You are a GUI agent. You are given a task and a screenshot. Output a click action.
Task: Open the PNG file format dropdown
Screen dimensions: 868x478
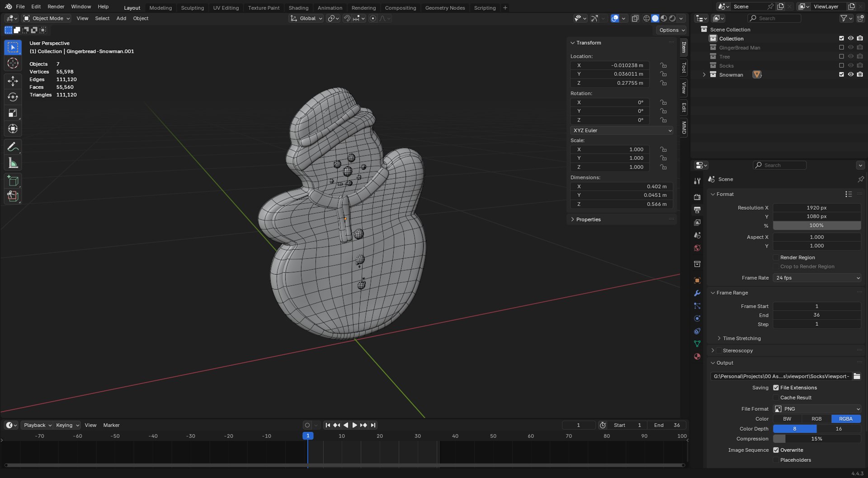[817, 409]
